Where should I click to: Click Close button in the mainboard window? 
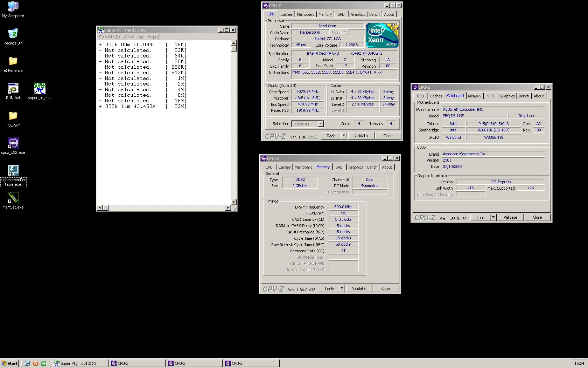click(537, 217)
